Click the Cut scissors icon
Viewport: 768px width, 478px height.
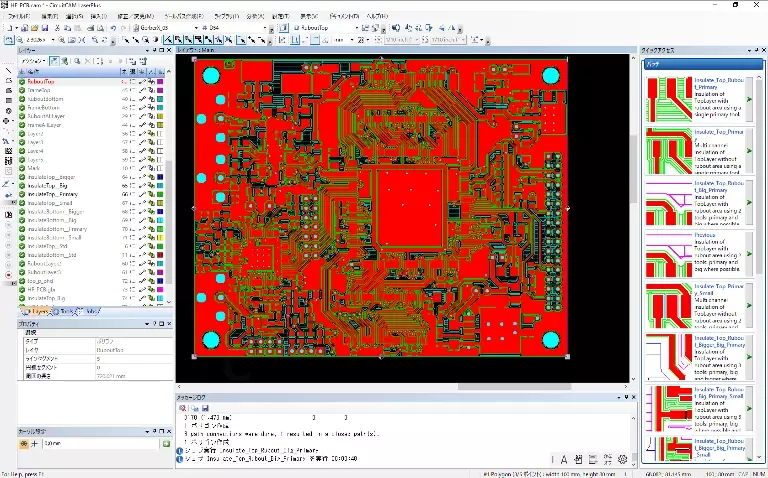point(57,28)
